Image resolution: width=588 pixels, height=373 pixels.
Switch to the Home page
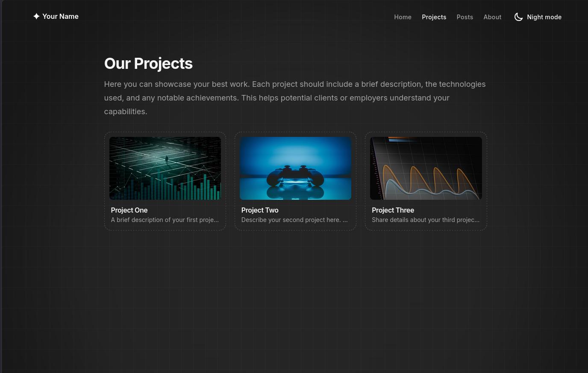[x=403, y=17]
